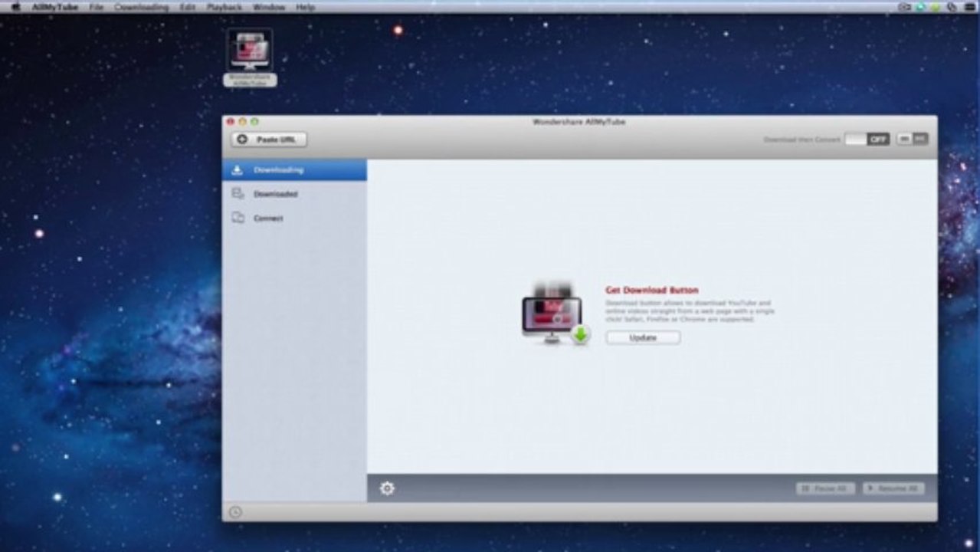Image resolution: width=980 pixels, height=552 pixels.
Task: Open settings via the gear icon
Action: click(387, 488)
